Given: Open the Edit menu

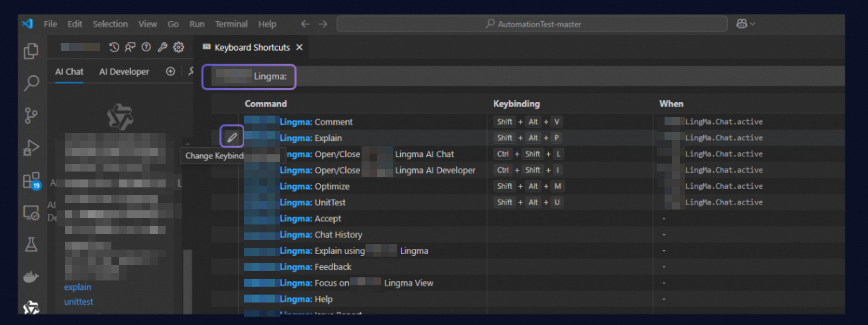Looking at the screenshot, I should click(75, 24).
